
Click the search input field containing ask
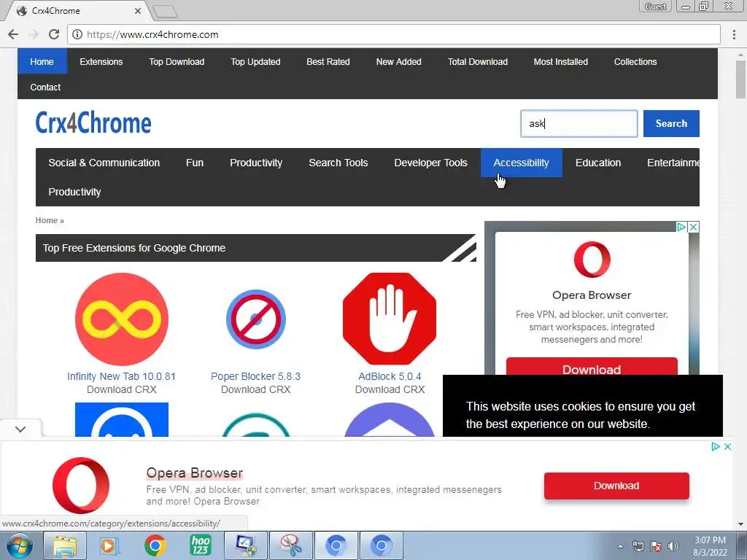coord(578,123)
